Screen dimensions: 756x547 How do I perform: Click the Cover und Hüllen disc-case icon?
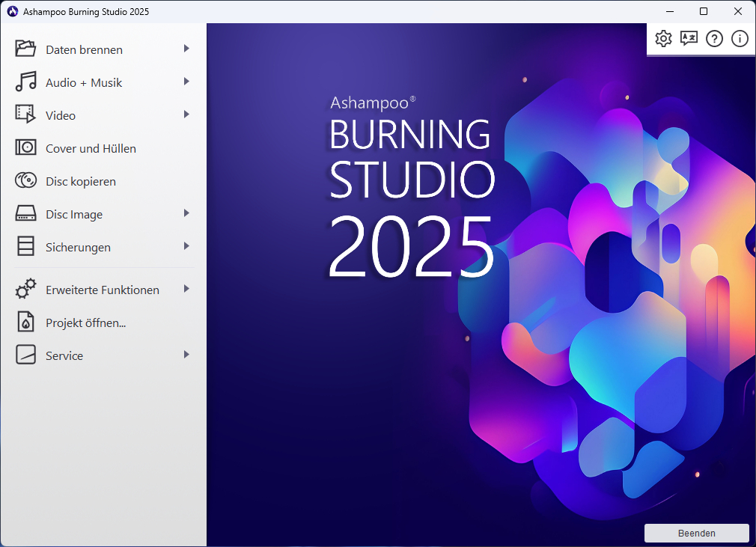(x=25, y=147)
